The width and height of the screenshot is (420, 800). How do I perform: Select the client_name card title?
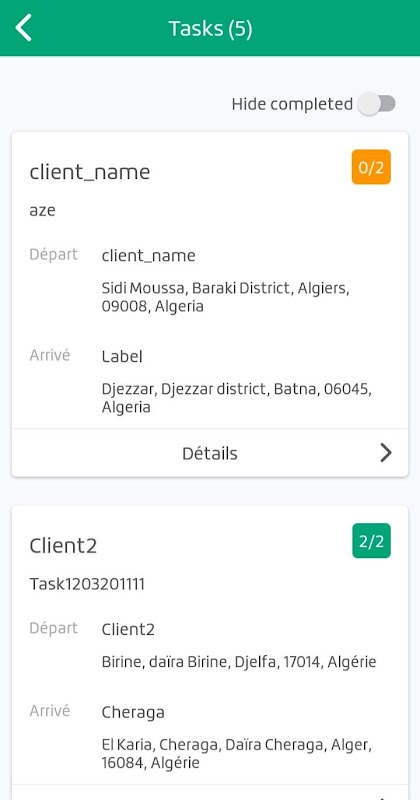click(x=90, y=172)
